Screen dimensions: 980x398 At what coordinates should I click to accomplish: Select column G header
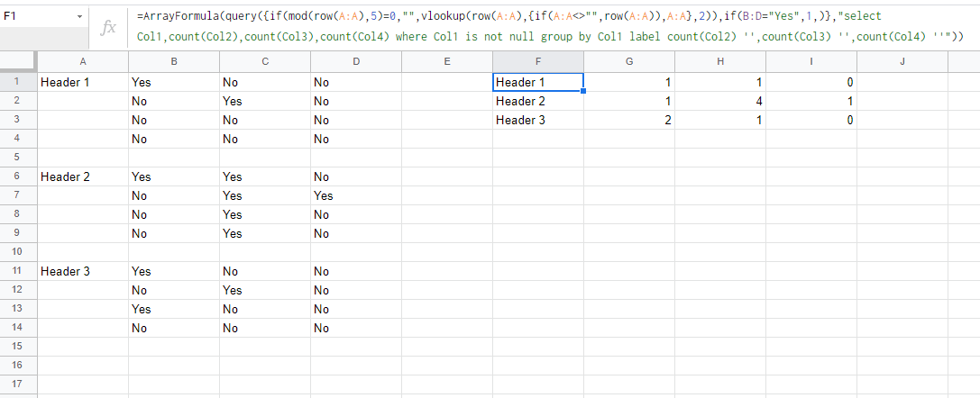coord(629,61)
